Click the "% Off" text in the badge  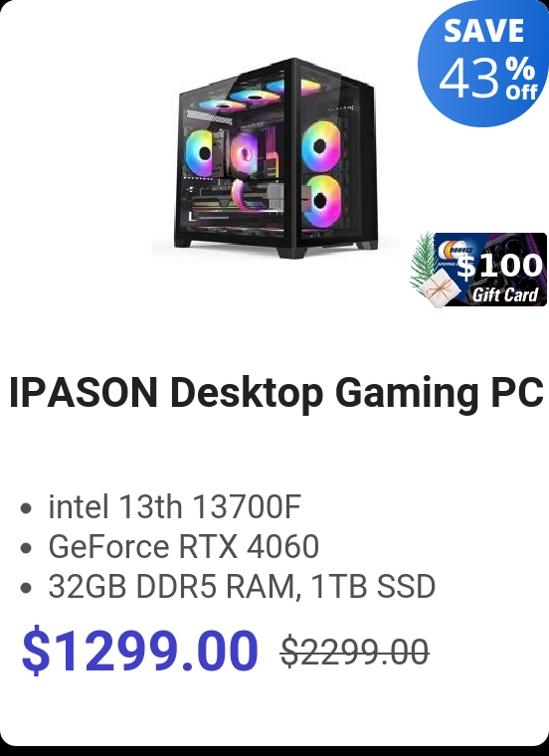[520, 79]
